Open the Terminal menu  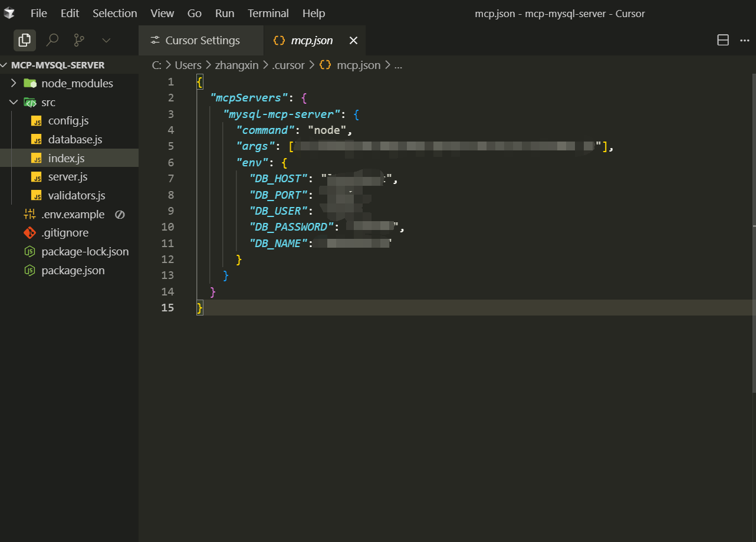coord(268,13)
